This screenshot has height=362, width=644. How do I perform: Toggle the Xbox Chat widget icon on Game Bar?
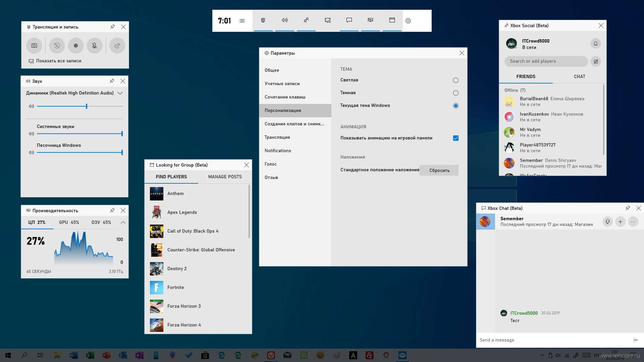(x=349, y=20)
